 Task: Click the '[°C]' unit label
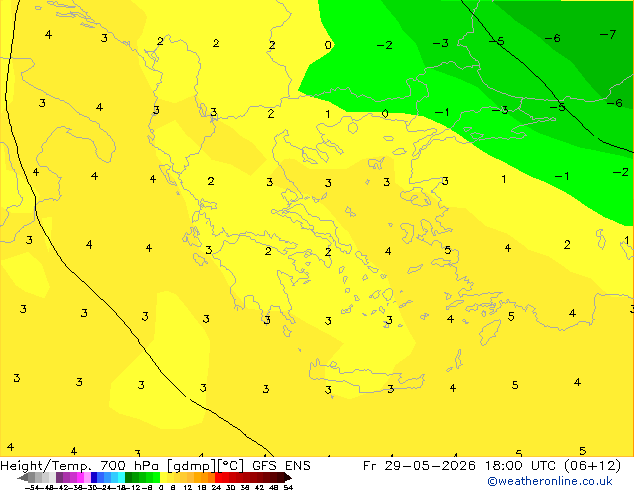[231, 466]
